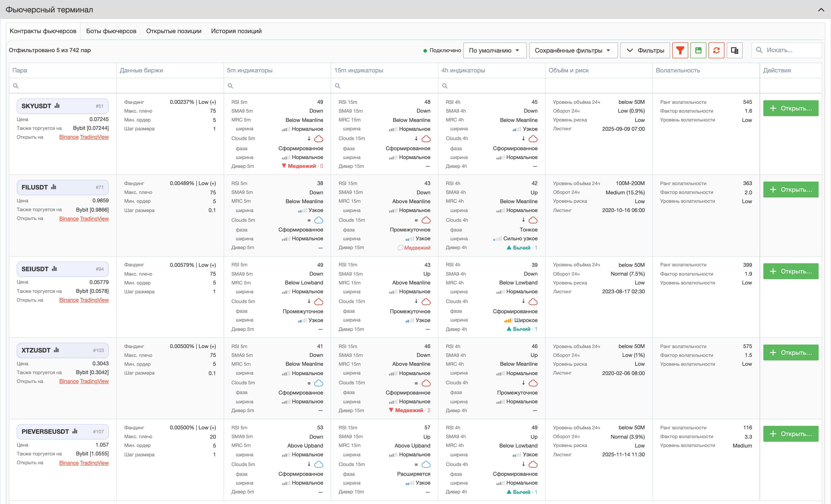Switch to История позиций tab
The height and width of the screenshot is (504, 831).
pos(236,31)
